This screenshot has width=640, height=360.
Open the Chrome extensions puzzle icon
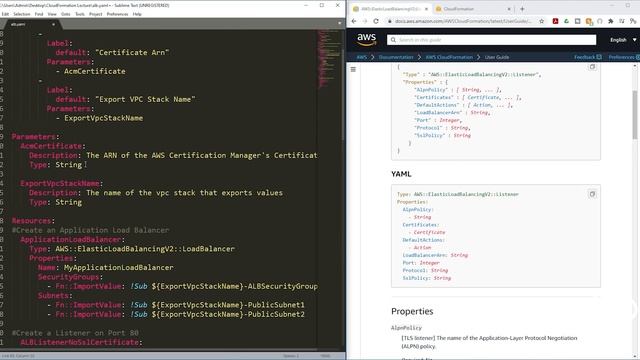click(x=611, y=21)
